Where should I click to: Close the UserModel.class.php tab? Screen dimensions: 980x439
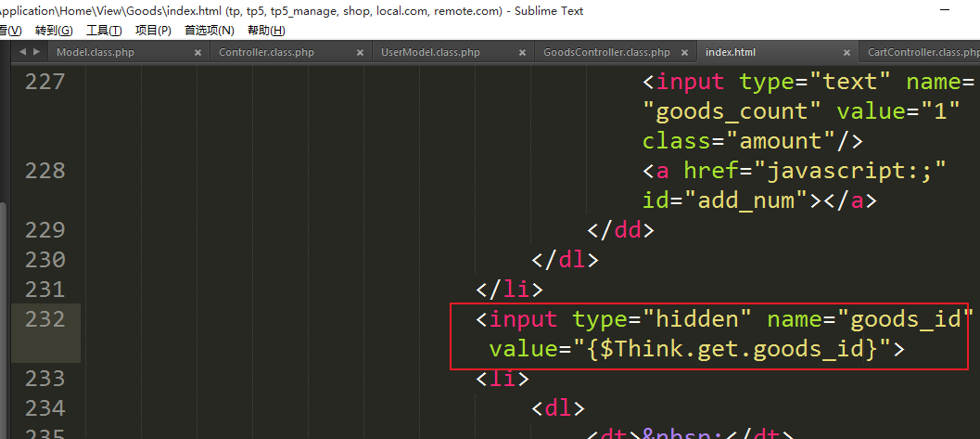[522, 53]
